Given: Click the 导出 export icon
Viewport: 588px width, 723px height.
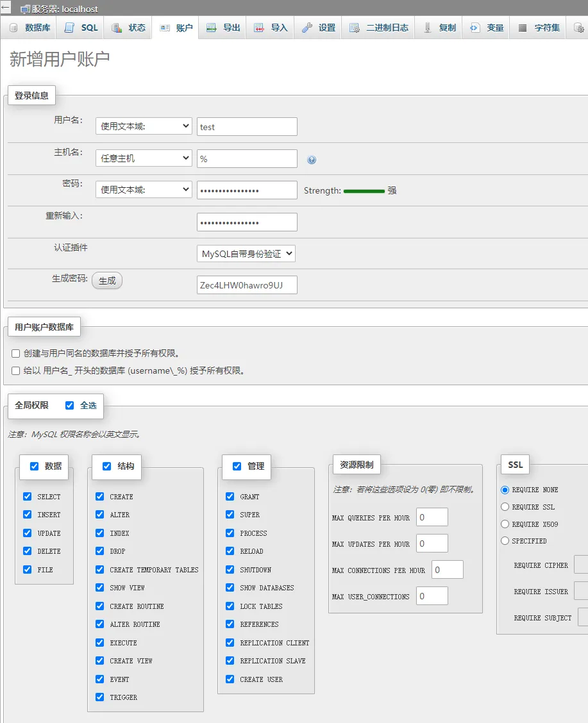Looking at the screenshot, I should coord(212,28).
